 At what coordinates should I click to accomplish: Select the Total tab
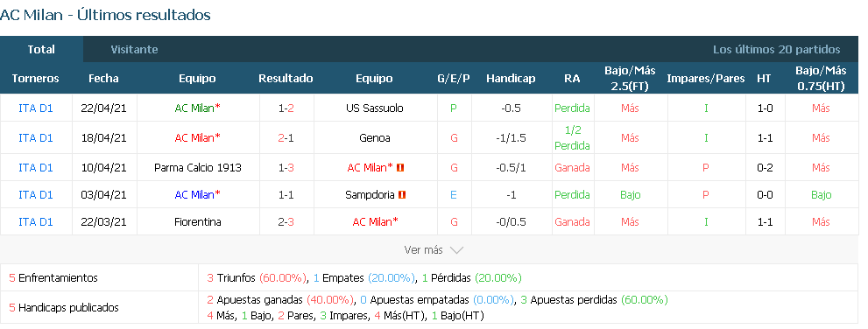tap(41, 49)
